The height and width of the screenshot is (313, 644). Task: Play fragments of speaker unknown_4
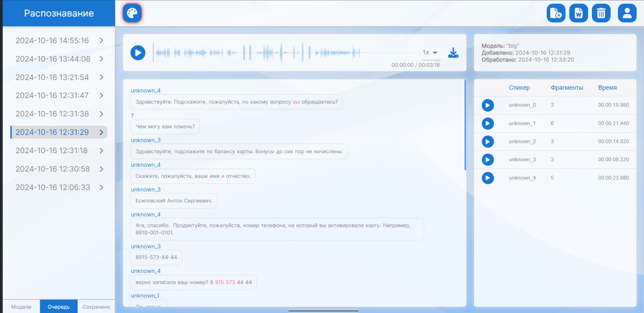(487, 178)
